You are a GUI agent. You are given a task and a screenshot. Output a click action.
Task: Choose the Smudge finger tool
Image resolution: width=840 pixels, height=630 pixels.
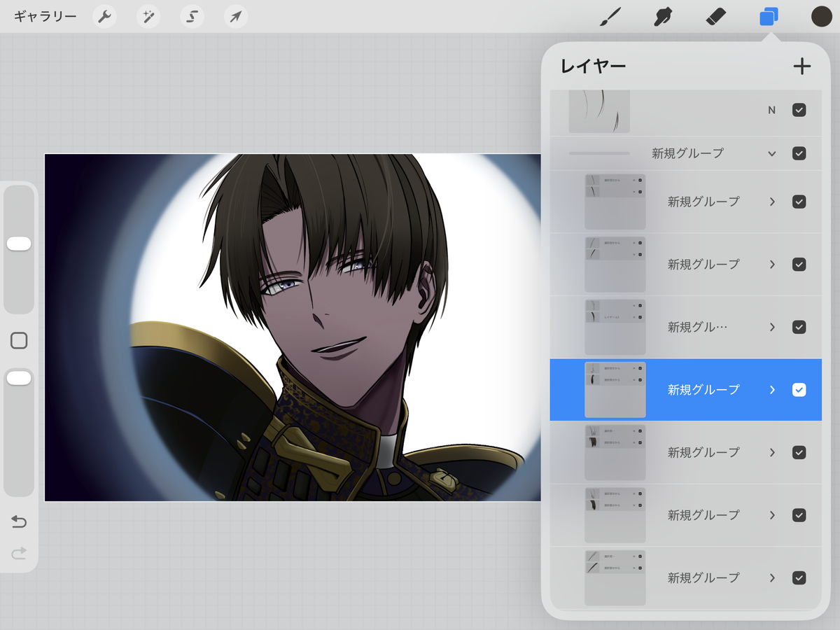662,16
